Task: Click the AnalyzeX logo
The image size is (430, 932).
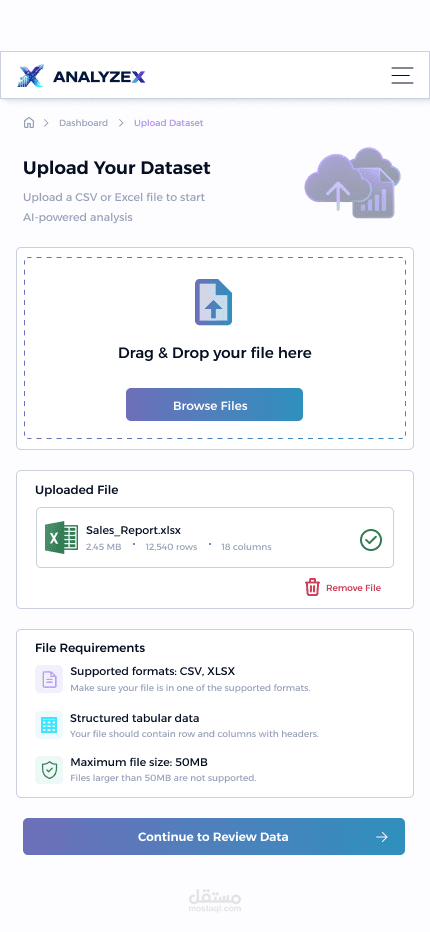Action: (81, 76)
